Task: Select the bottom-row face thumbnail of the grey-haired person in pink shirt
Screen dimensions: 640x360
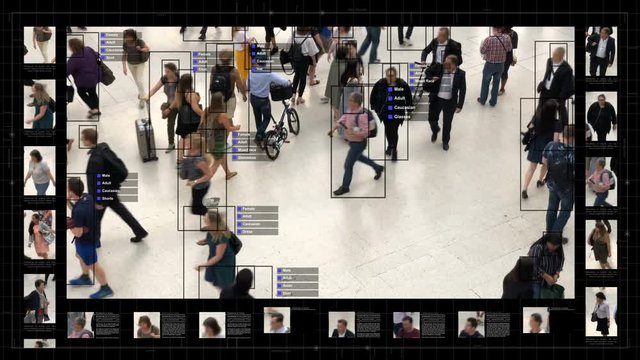Action: [x=80, y=325]
